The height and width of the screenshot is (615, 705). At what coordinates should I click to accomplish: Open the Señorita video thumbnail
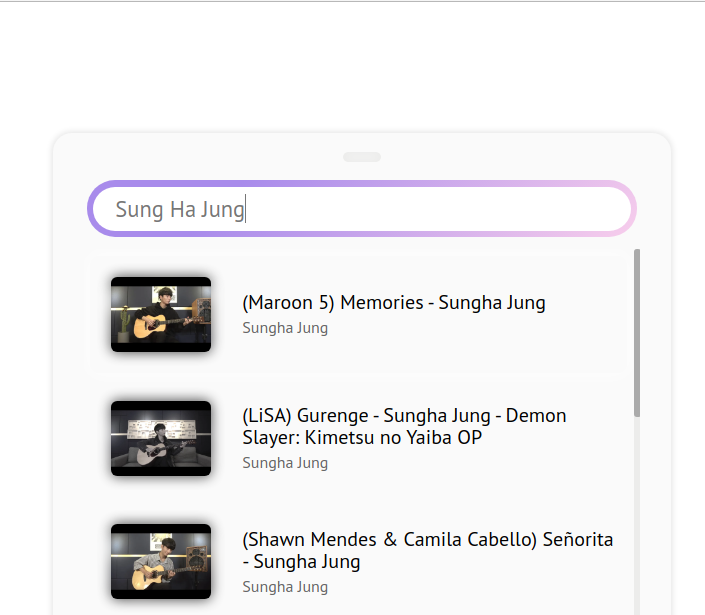(x=161, y=562)
